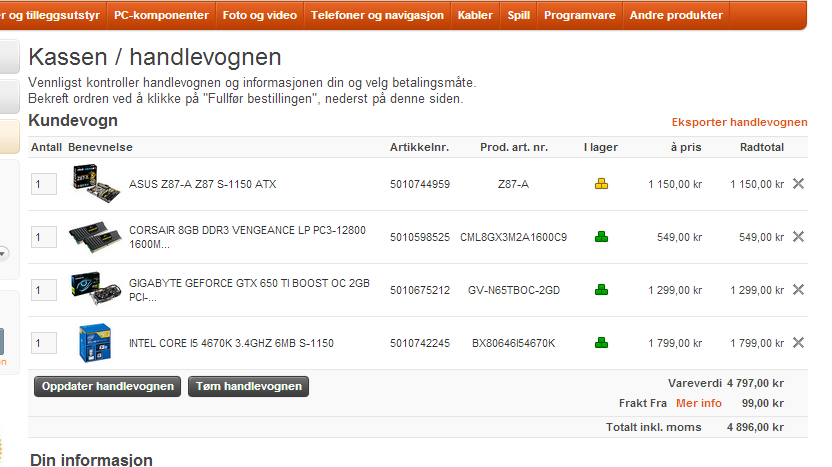Open Intel Core i5 box thumbnail

click(x=95, y=343)
